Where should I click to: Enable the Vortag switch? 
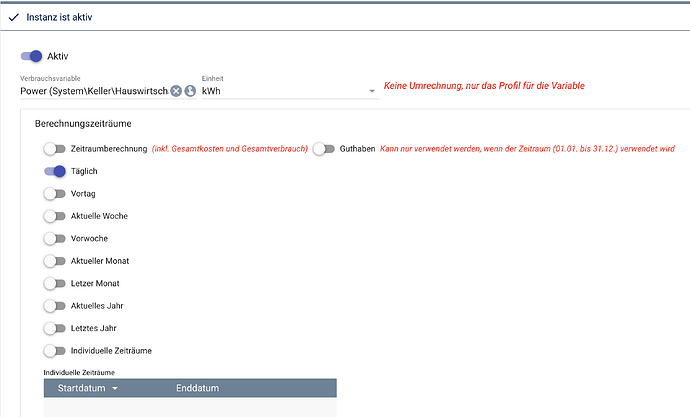(55, 194)
